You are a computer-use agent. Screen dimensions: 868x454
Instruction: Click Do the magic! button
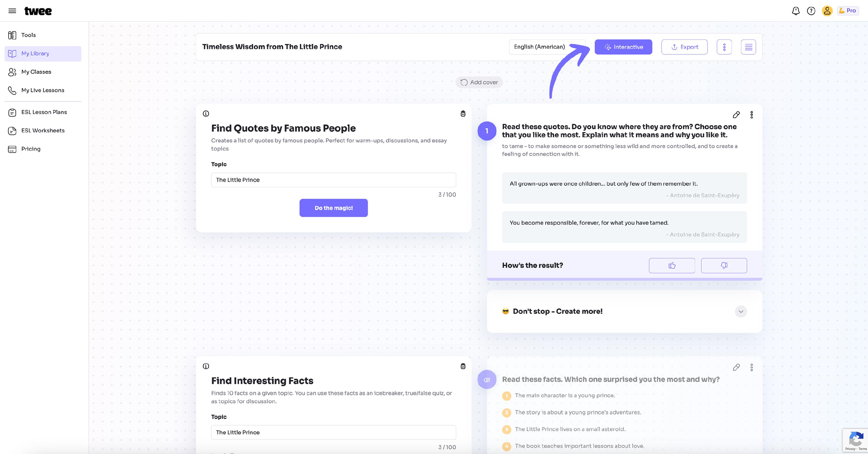coord(334,208)
